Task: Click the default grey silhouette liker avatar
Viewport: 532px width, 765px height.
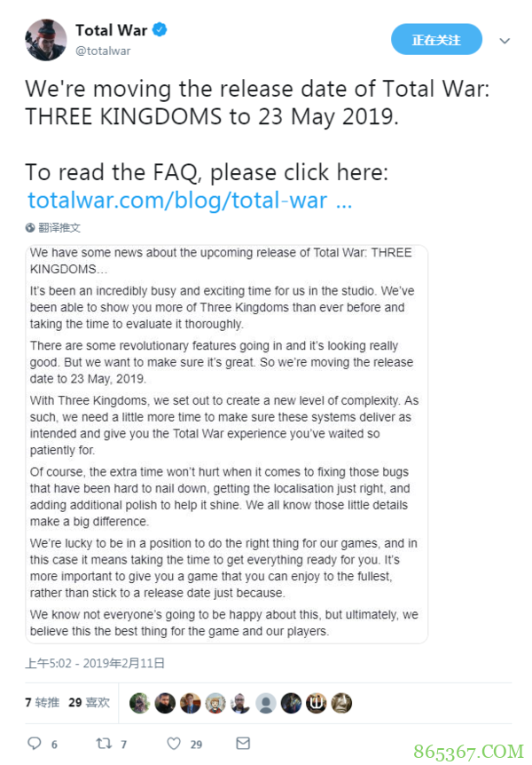Action: point(266,703)
